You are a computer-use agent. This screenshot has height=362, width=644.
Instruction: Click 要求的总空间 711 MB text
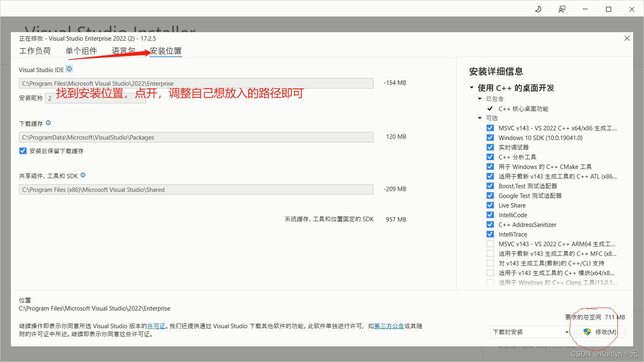tap(595, 317)
